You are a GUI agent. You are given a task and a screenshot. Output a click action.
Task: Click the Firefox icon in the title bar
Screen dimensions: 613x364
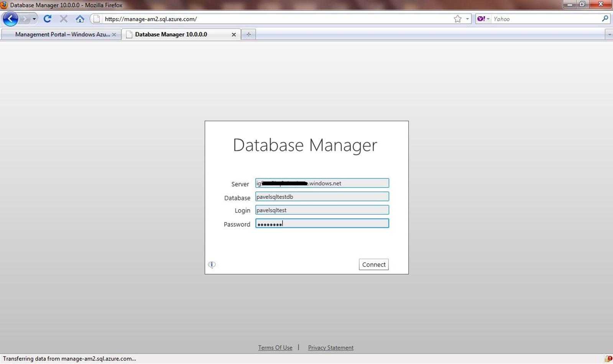tap(4, 5)
